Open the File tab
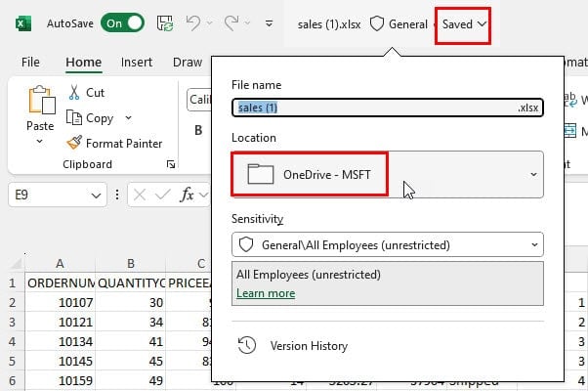Viewport: 588px width, 391px height. pyautogui.click(x=30, y=63)
